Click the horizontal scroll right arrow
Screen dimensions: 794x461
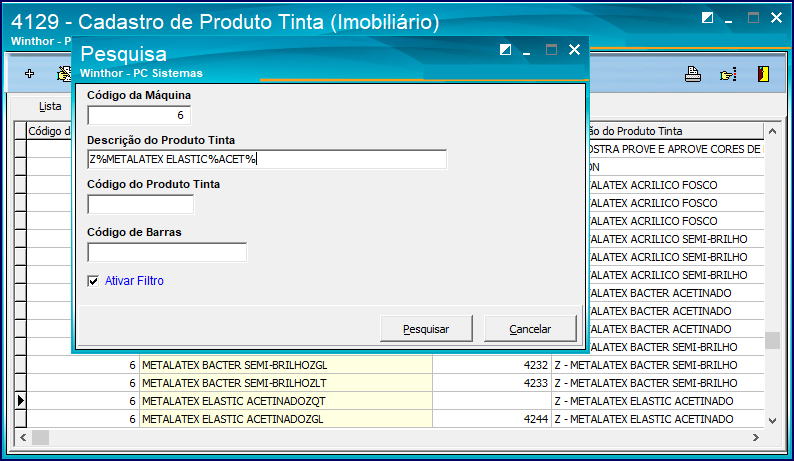point(756,437)
